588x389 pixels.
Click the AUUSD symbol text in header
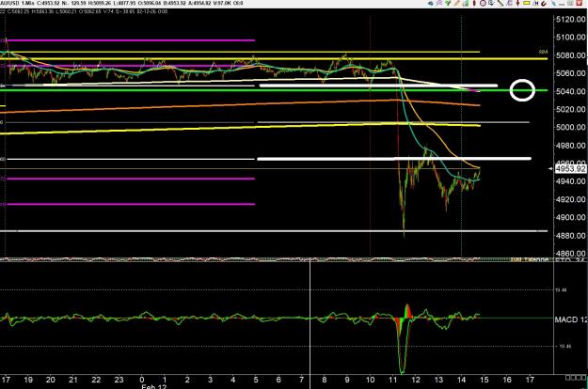pyautogui.click(x=9, y=3)
